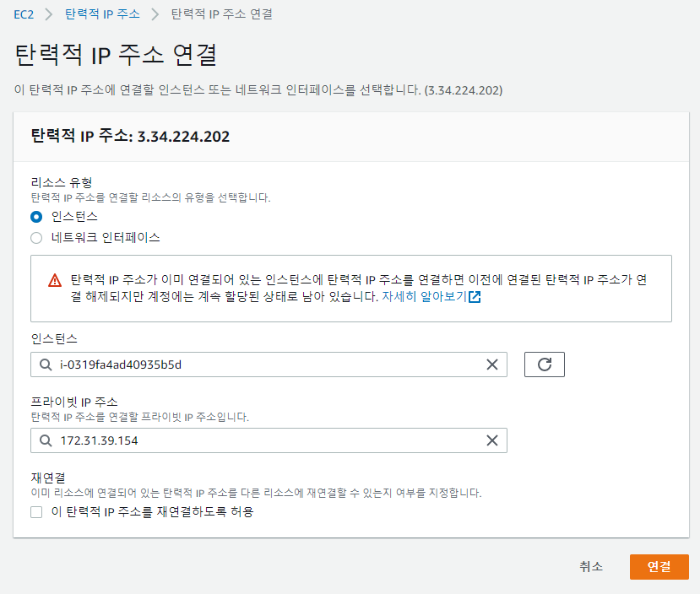Click the 프라이빗 IP 주소 label
The width and height of the screenshot is (700, 594).
74,402
